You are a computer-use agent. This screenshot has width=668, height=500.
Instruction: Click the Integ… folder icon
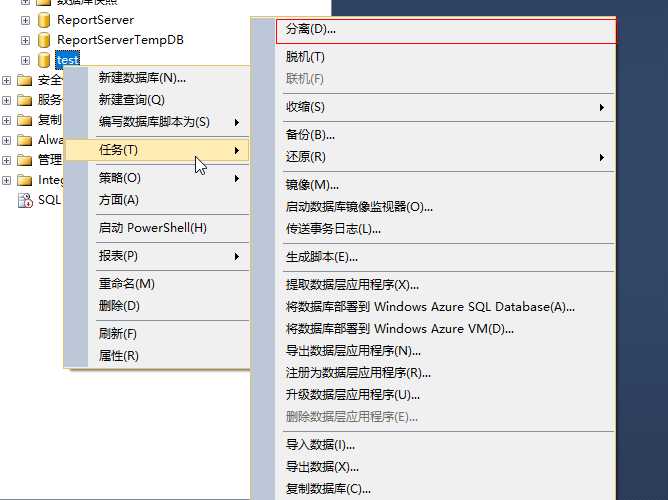(24, 180)
